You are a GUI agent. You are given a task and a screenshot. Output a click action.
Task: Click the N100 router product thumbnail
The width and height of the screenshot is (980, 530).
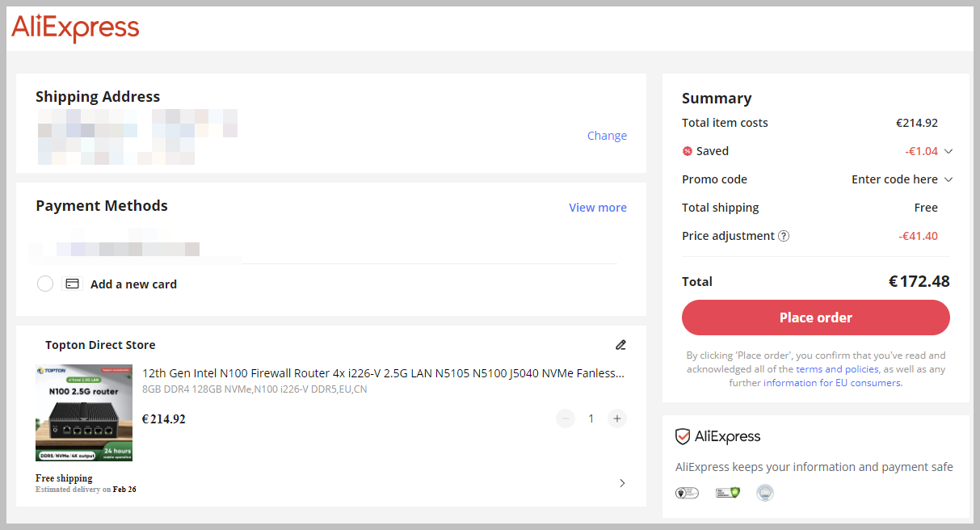tap(84, 413)
